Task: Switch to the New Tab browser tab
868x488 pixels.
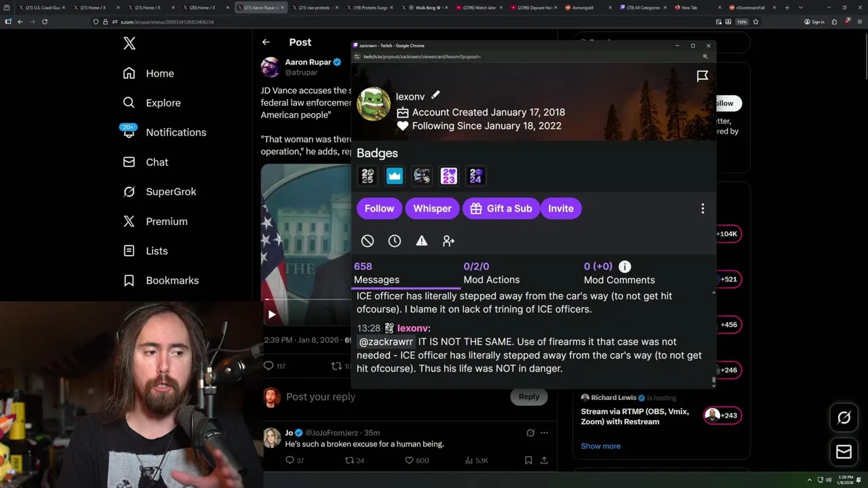Action: (698, 7)
